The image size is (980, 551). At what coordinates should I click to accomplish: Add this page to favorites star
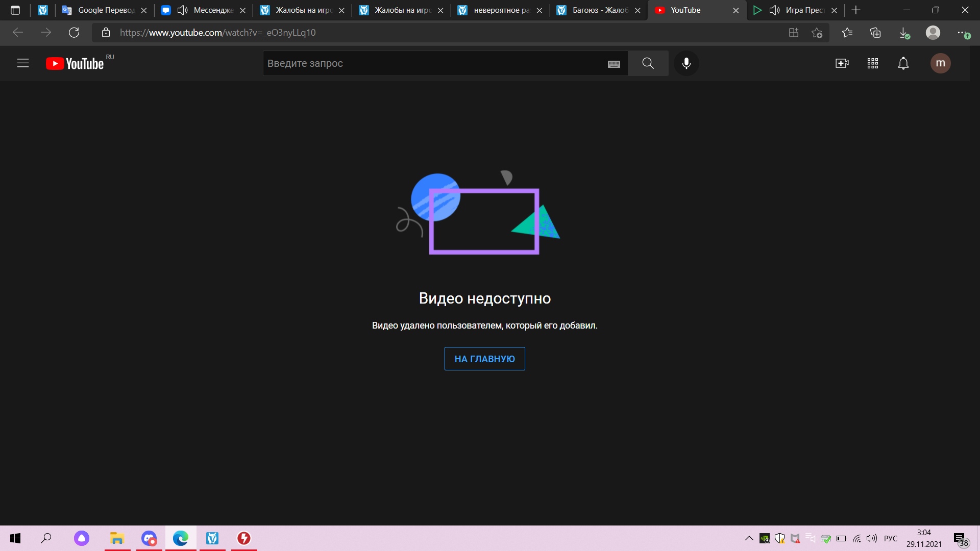coord(817,33)
